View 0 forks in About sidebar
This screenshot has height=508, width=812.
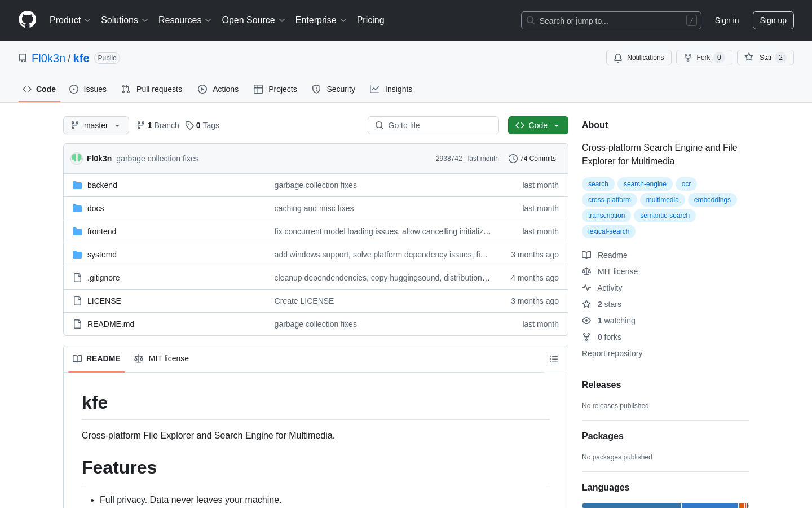pos(602,337)
